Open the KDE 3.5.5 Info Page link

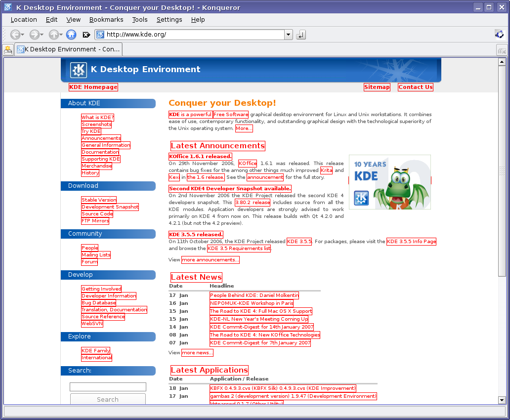[x=412, y=242]
